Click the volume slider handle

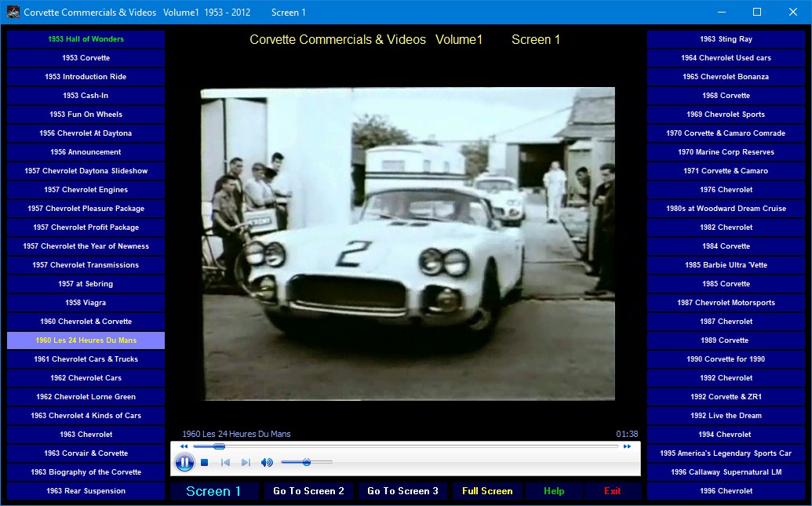point(307,462)
